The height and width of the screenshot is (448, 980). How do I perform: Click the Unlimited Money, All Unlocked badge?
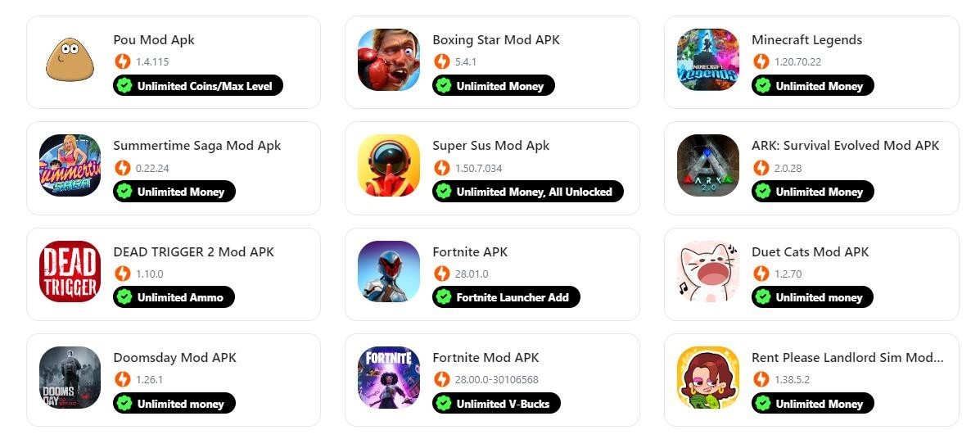tap(528, 192)
